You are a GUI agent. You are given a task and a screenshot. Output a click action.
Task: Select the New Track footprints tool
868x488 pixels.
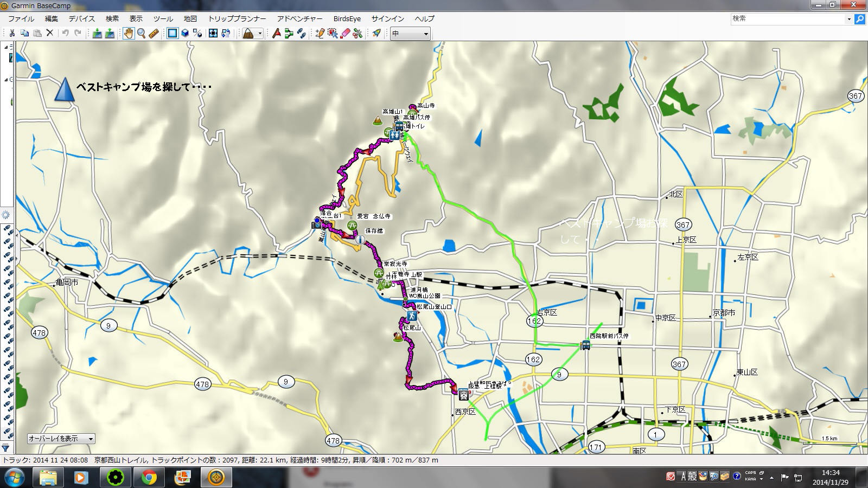click(302, 33)
